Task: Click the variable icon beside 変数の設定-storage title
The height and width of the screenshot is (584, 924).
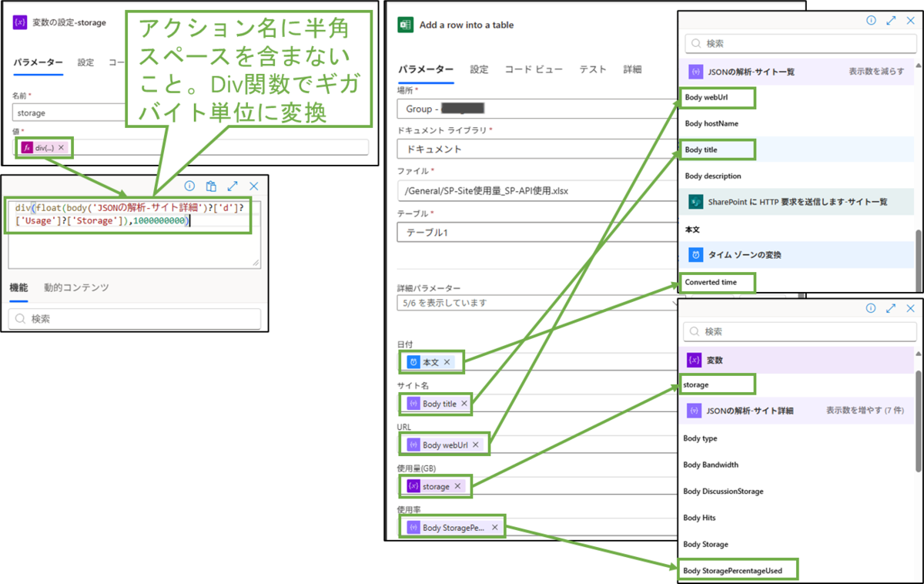Action: (21, 22)
